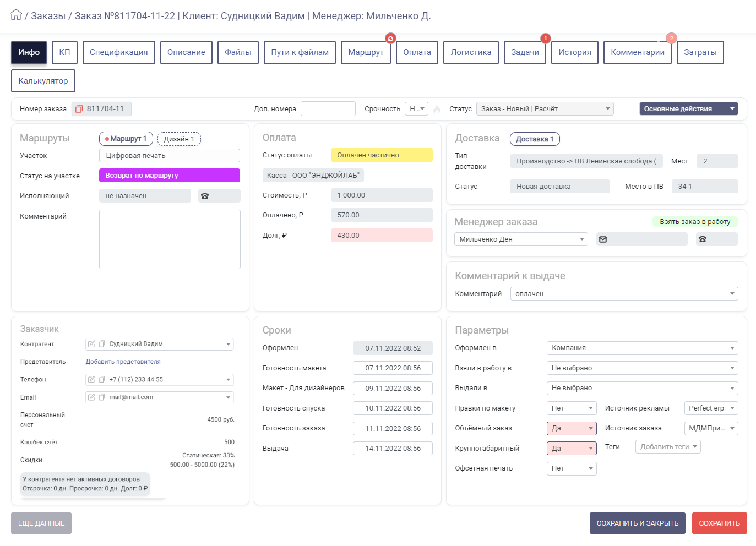Click purple Возврат по маршруту status

[x=170, y=176]
